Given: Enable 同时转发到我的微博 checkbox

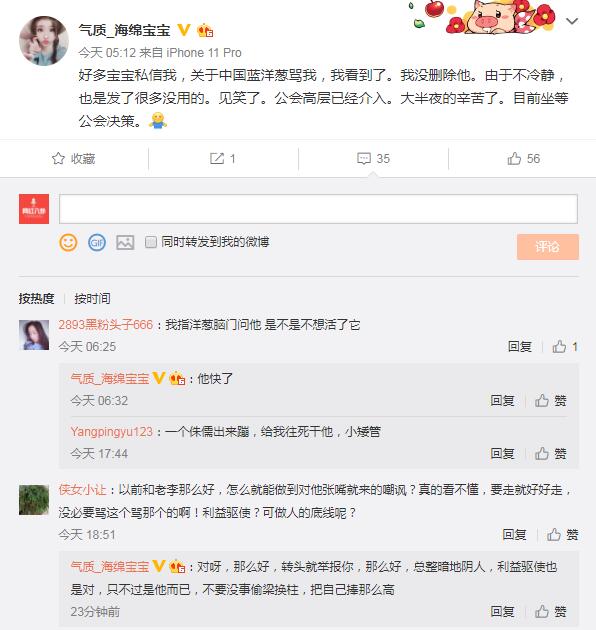Looking at the screenshot, I should 151,242.
